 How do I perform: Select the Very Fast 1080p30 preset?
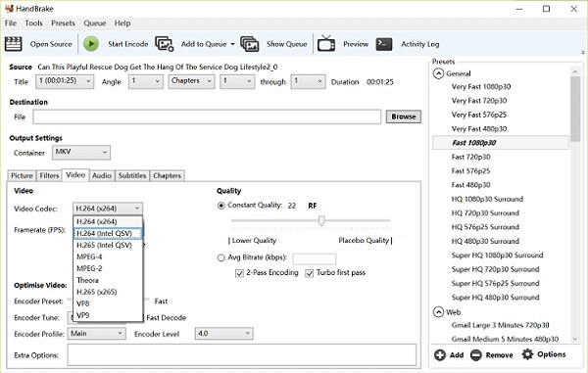coord(481,86)
